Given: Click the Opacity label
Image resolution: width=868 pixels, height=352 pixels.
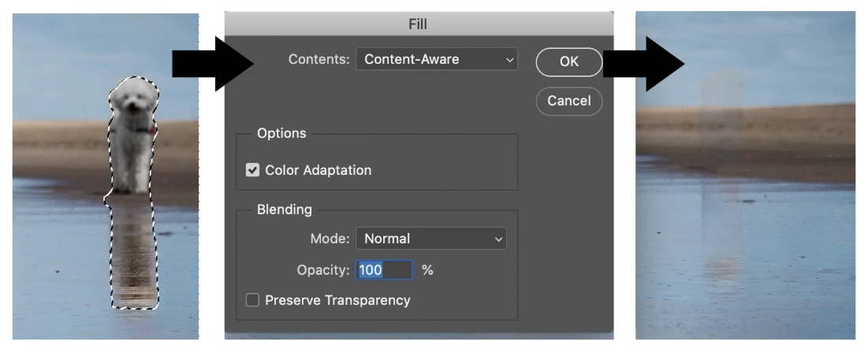Looking at the screenshot, I should (x=322, y=270).
